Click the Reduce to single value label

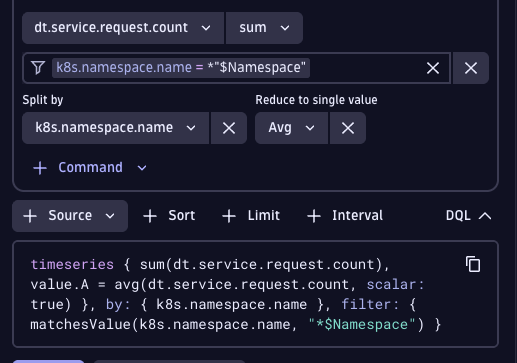pos(316,100)
